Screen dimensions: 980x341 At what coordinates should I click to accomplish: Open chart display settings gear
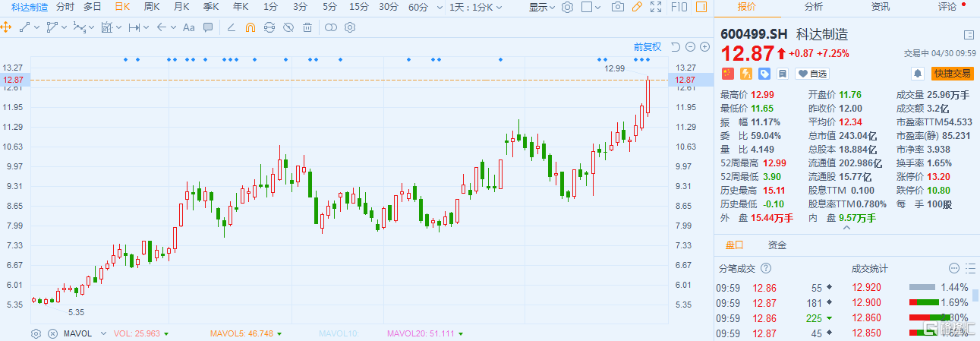click(x=567, y=7)
